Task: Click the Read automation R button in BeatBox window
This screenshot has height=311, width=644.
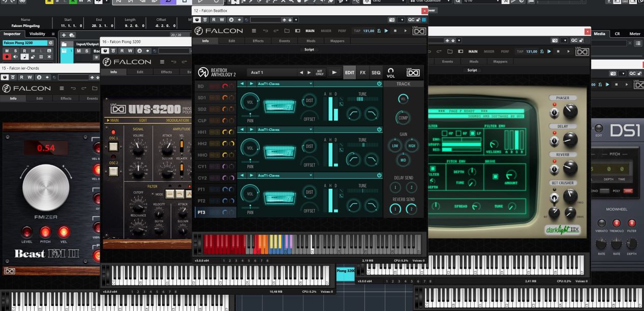Action: [214, 20]
